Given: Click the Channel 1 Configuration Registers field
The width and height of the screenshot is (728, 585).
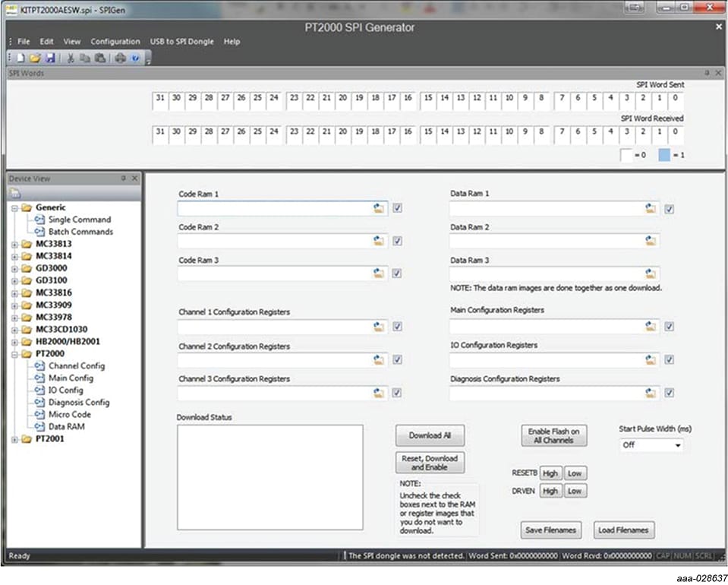Looking at the screenshot, I should [x=274, y=327].
